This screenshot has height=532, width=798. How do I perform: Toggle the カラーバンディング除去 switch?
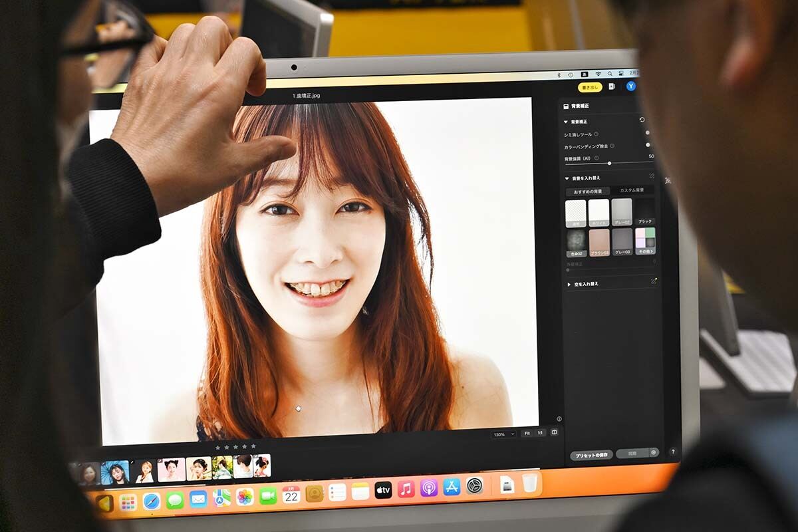point(647,145)
